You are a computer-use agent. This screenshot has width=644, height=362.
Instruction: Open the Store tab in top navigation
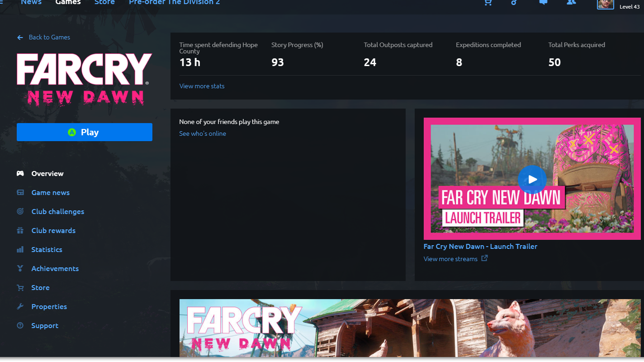click(104, 2)
